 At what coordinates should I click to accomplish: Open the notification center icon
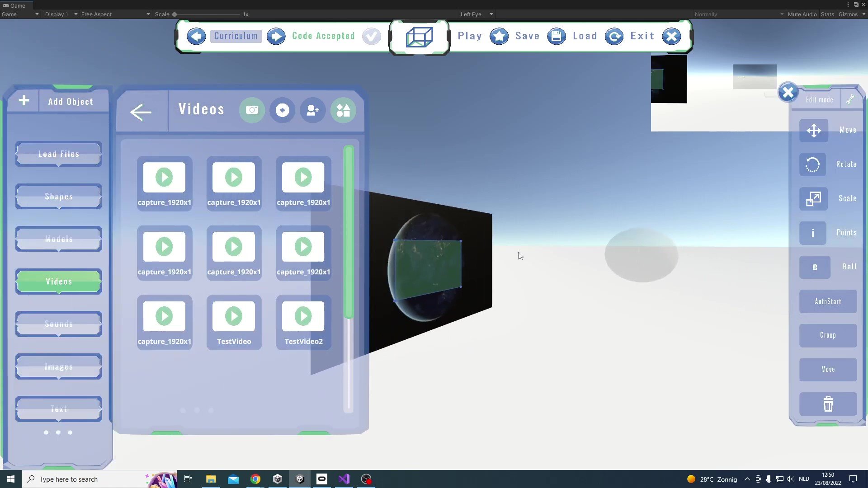853,479
